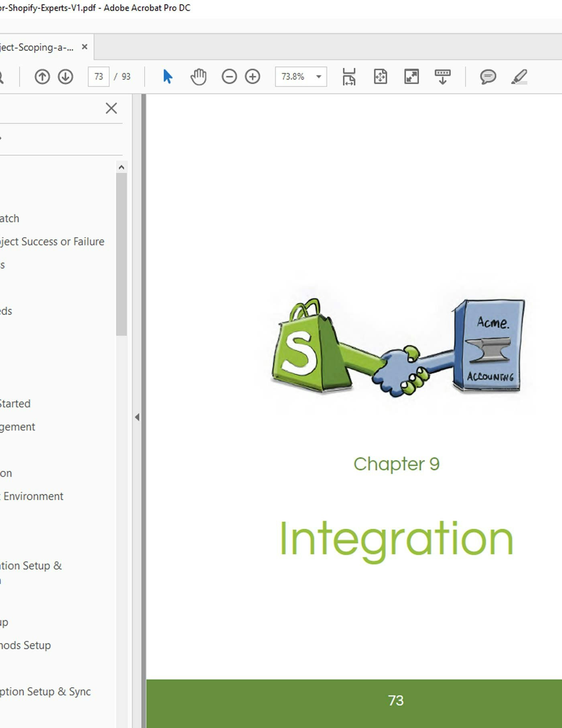This screenshot has height=728, width=562.
Task: Open bookmark ending in 'Success or Failure'
Action: (52, 241)
